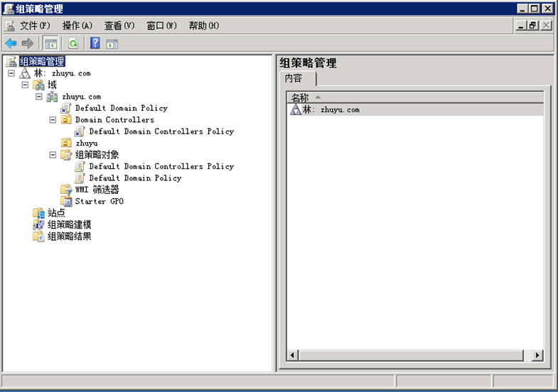The width and height of the screenshot is (558, 392).
Task: Click forest icon in the 内容 list row
Action: (296, 109)
